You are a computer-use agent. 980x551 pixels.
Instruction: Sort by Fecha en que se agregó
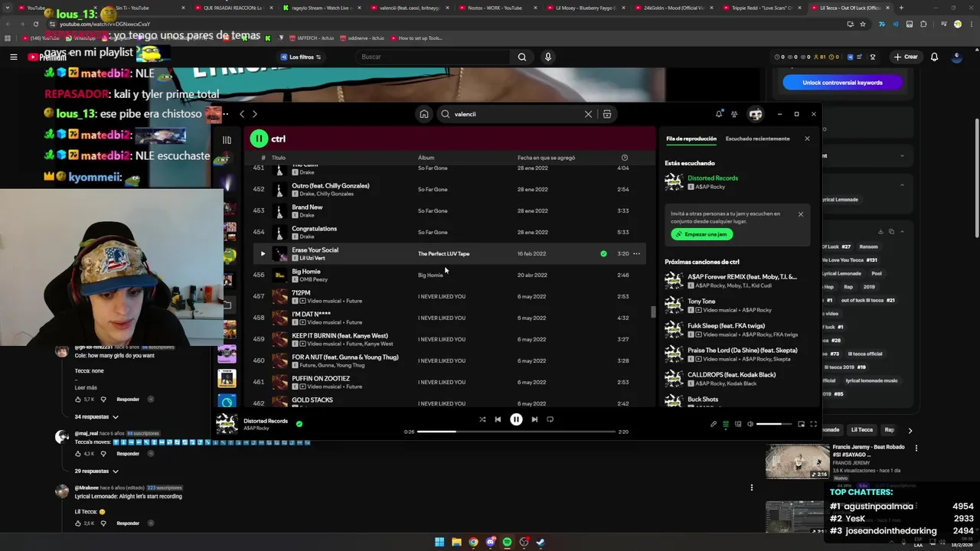tap(546, 158)
